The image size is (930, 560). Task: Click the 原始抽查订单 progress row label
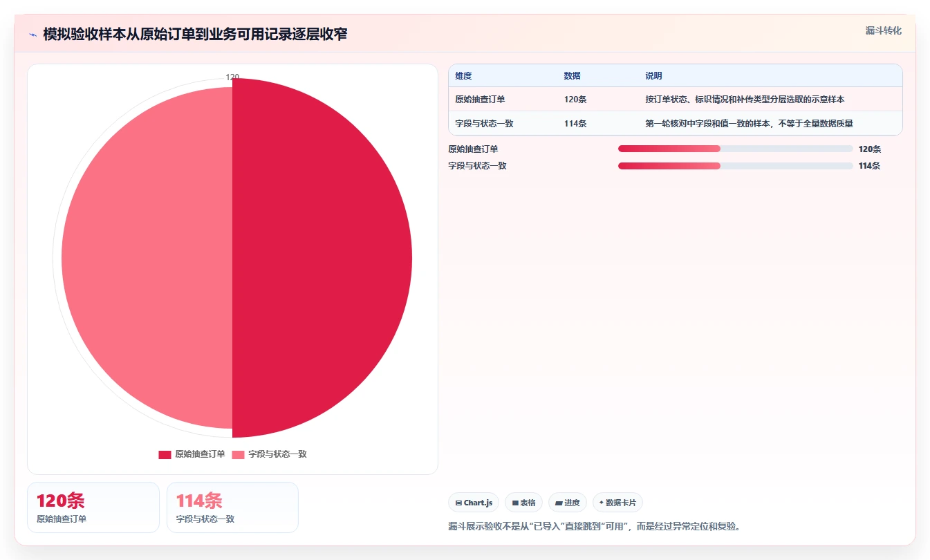coord(473,149)
